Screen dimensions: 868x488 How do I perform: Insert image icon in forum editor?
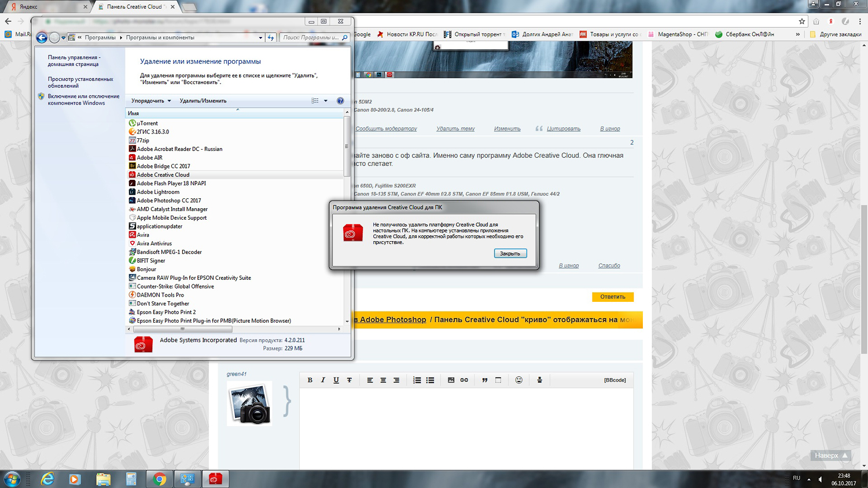451,380
